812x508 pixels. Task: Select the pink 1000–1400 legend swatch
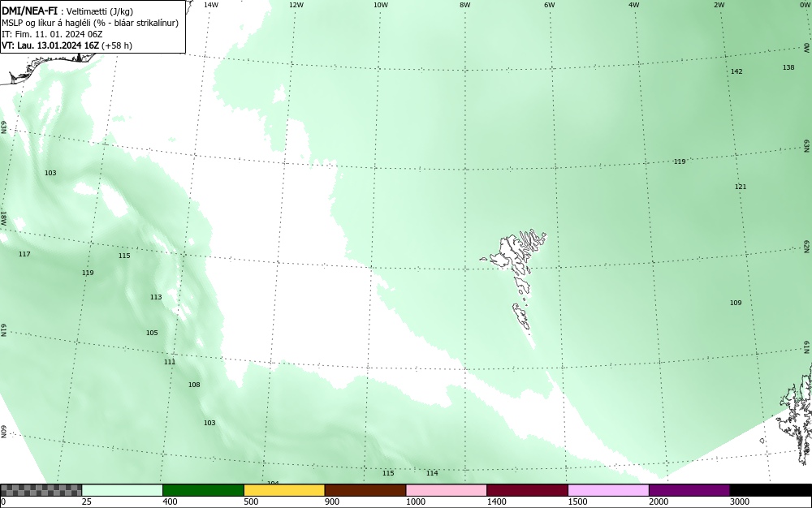pyautogui.click(x=447, y=490)
